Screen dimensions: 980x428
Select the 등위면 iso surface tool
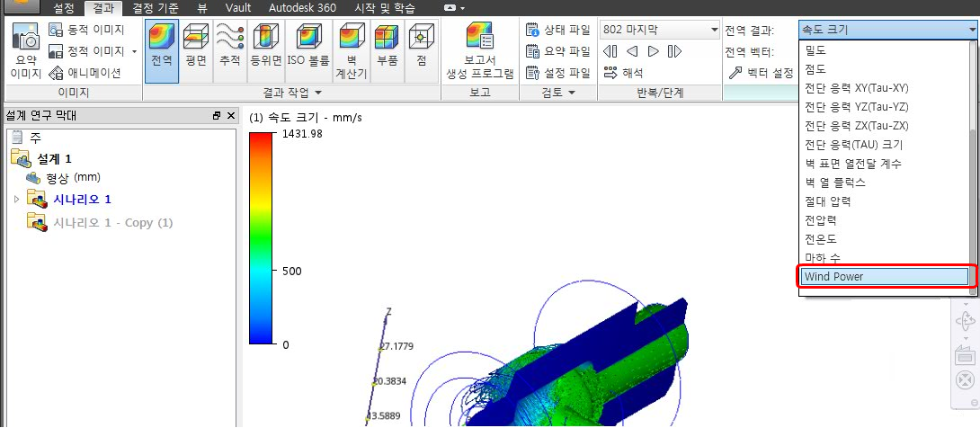point(266,50)
